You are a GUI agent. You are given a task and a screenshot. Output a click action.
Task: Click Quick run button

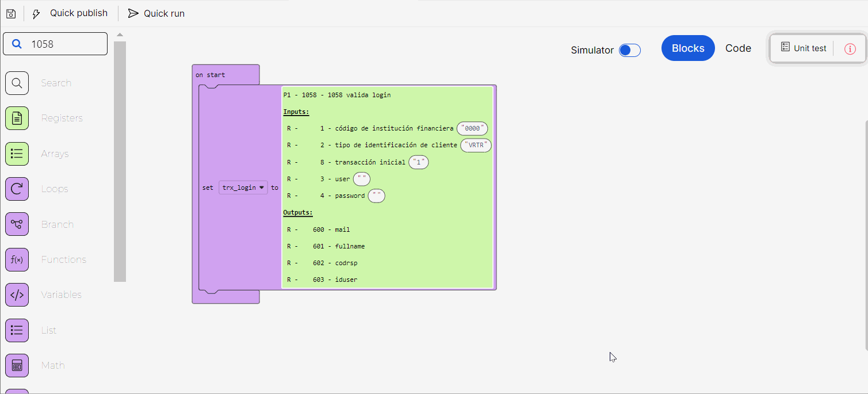[156, 13]
